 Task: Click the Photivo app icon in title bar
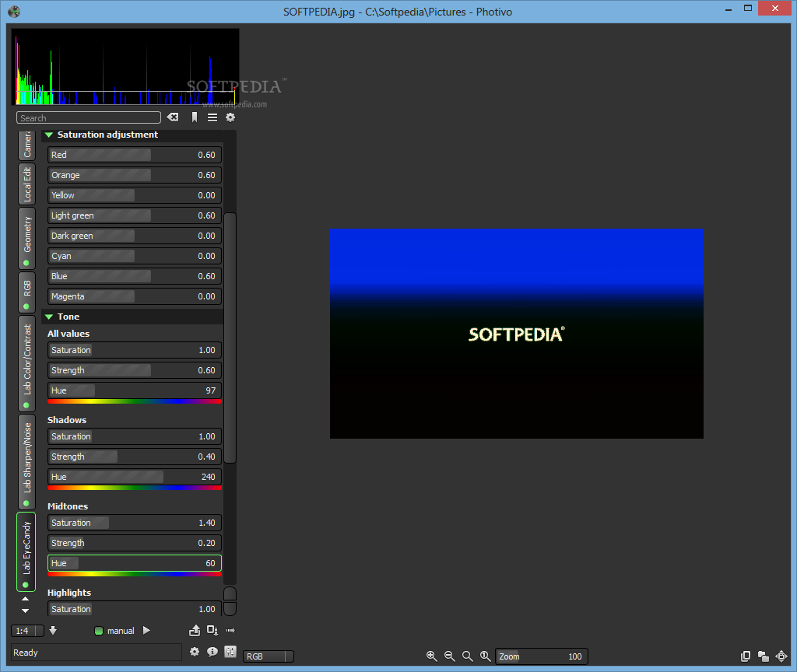coord(14,12)
